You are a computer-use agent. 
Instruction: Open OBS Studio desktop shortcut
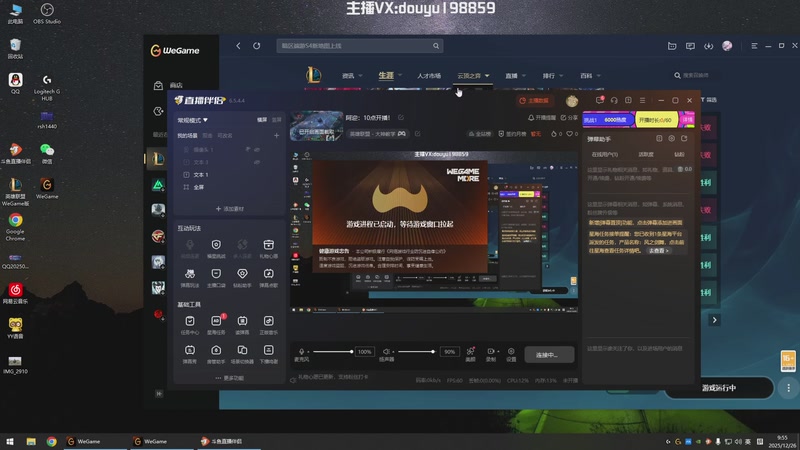47,14
